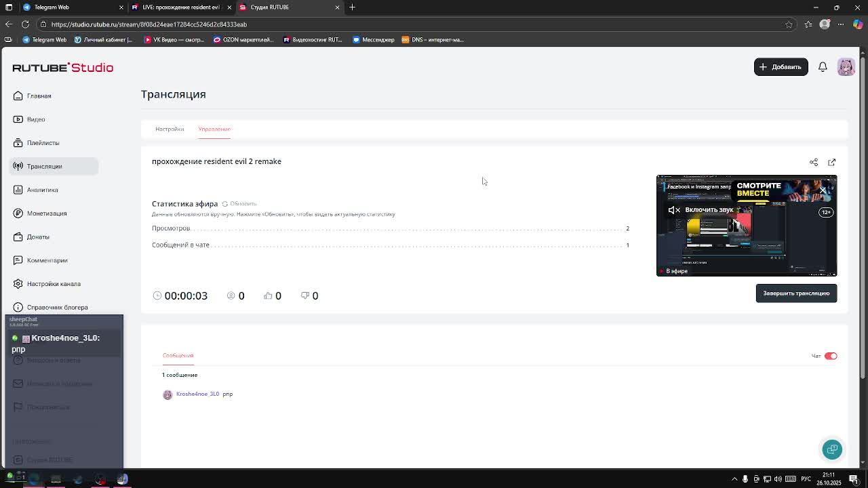868x488 pixels.
Task: Click Включить звук on stream preview
Action: point(701,210)
